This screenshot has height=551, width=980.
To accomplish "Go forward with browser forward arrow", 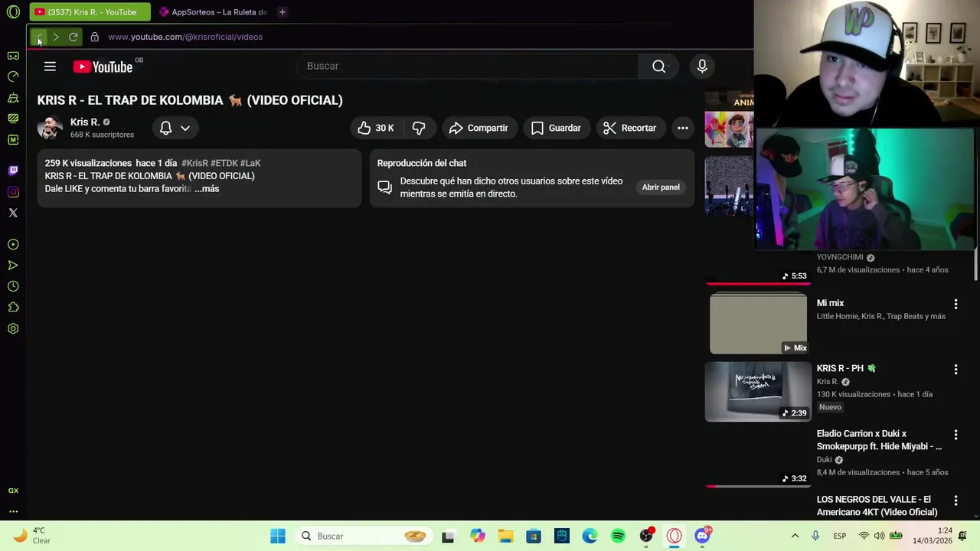I will pyautogui.click(x=56, y=37).
